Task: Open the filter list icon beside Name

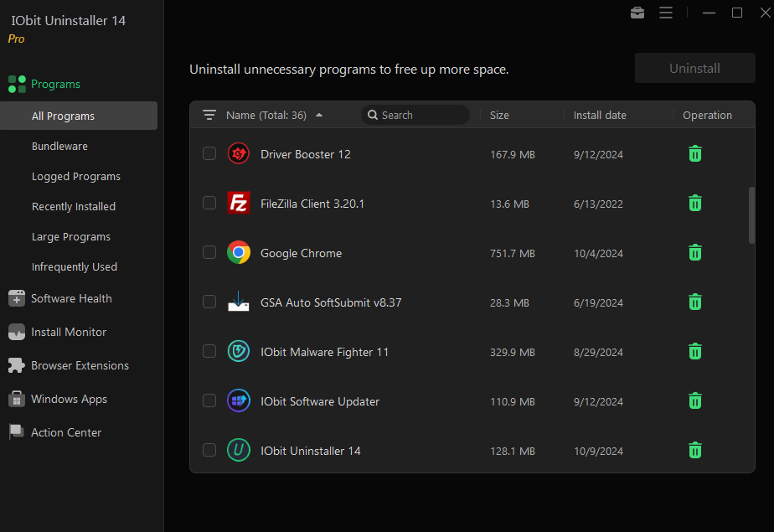Action: coord(209,115)
